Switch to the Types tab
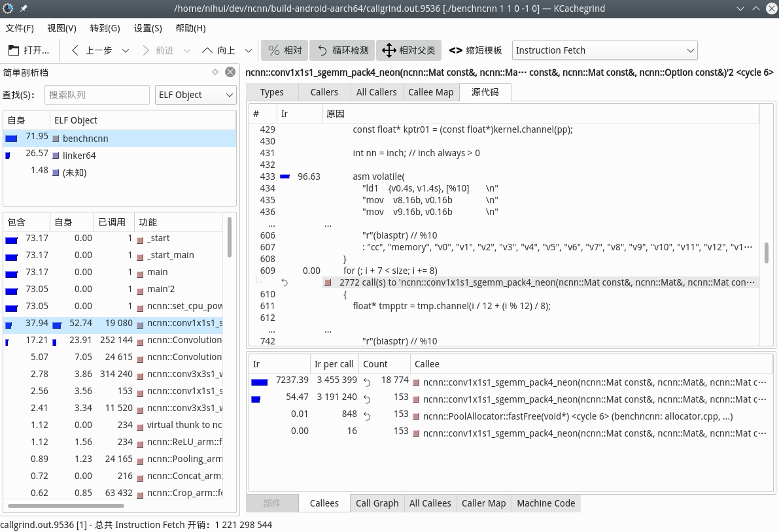Viewport: 779px width, 532px height. tap(271, 92)
